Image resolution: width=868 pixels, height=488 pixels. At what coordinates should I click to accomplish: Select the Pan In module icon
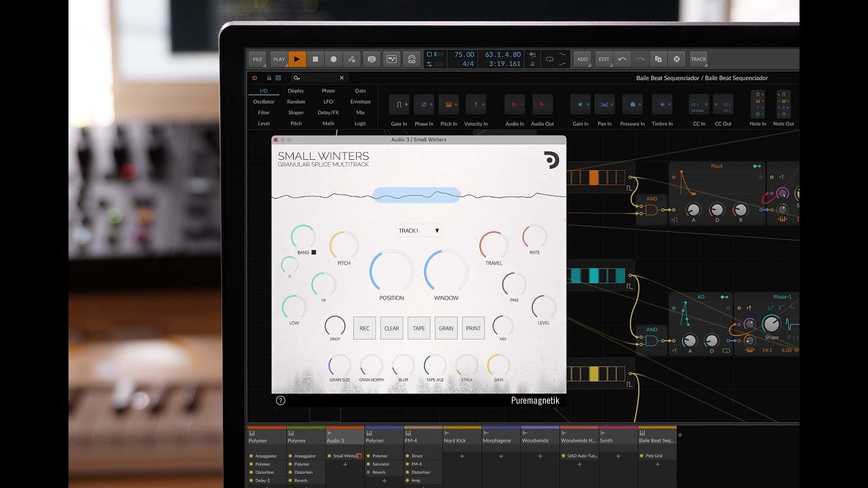click(604, 104)
